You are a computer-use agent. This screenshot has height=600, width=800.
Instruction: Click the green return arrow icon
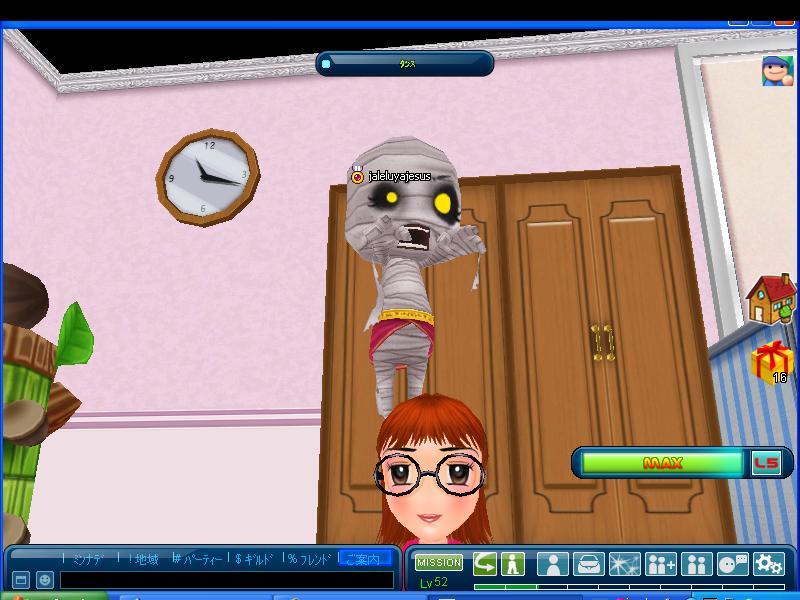[484, 564]
